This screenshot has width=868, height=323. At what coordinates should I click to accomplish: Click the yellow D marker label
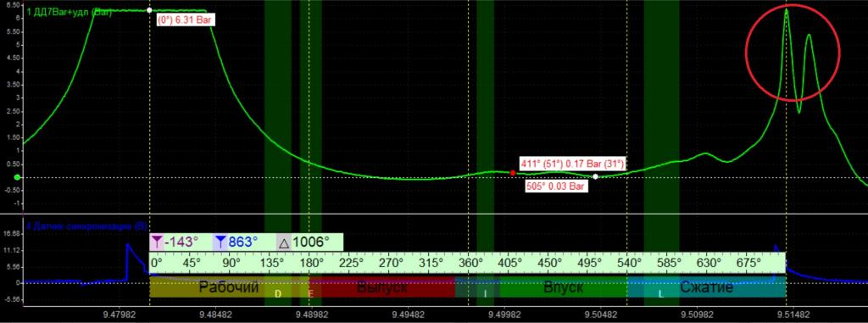[x=278, y=293]
